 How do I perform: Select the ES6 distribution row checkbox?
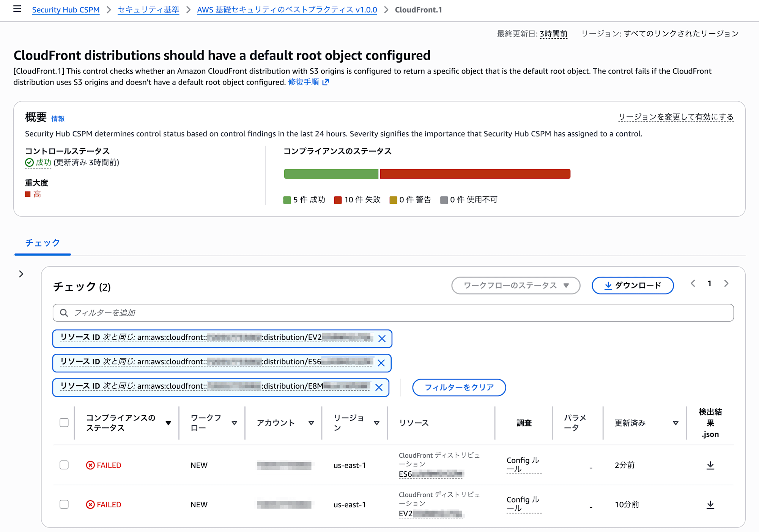click(x=64, y=465)
